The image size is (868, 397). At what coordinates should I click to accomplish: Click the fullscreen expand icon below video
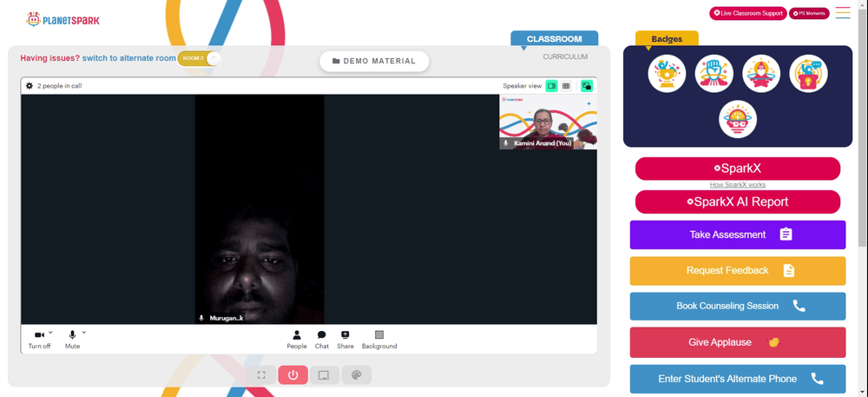pos(261,375)
